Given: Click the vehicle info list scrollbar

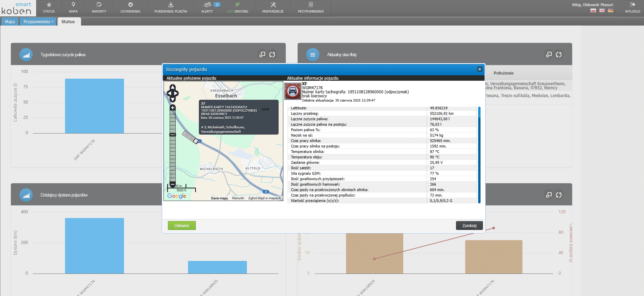Looking at the screenshot, I should coord(479,155).
